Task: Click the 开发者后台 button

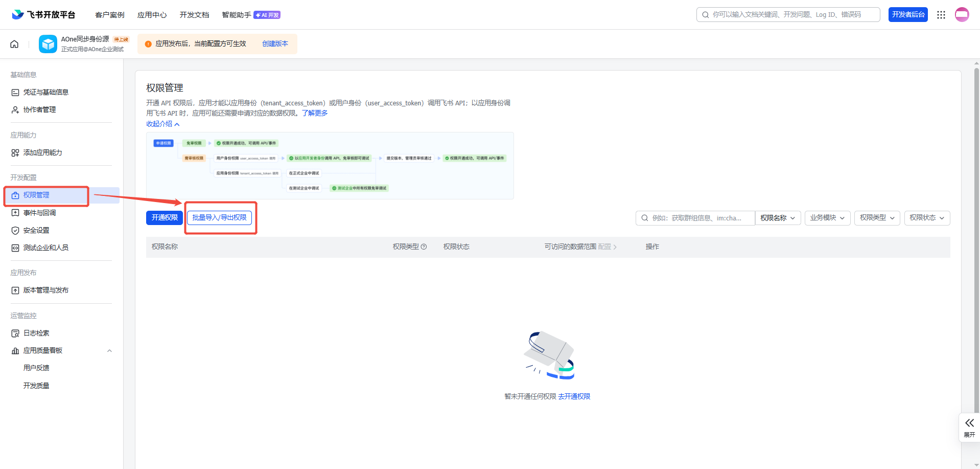Action: 908,15
